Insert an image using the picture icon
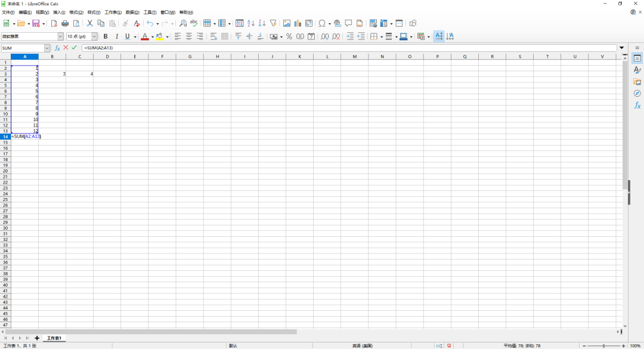The height and width of the screenshot is (349, 644). 287,23
